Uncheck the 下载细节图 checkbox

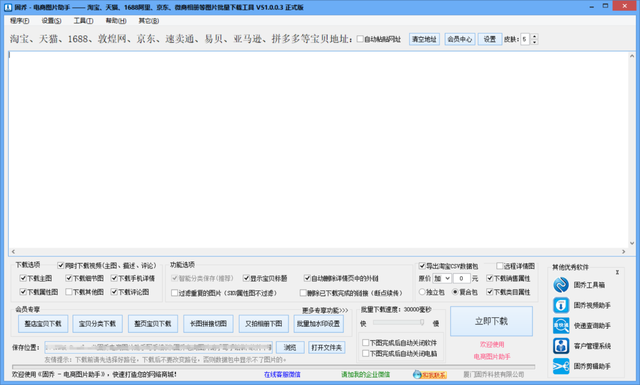(x=69, y=278)
